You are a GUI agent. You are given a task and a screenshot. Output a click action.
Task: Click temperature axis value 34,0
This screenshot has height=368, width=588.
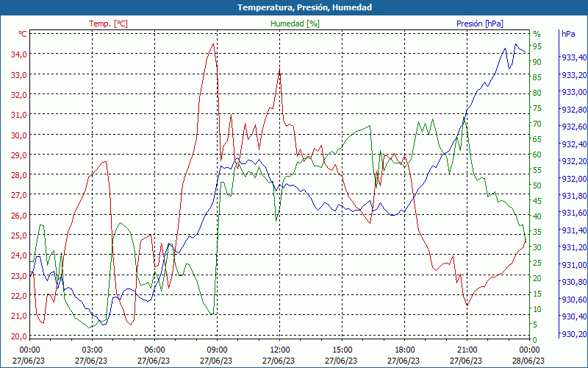click(19, 54)
